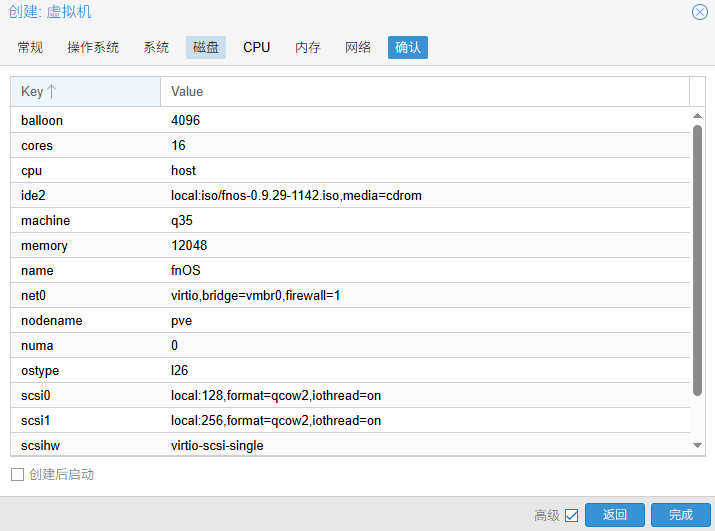715x531 pixels.
Task: Open the 操作系统 tab
Action: (93, 47)
